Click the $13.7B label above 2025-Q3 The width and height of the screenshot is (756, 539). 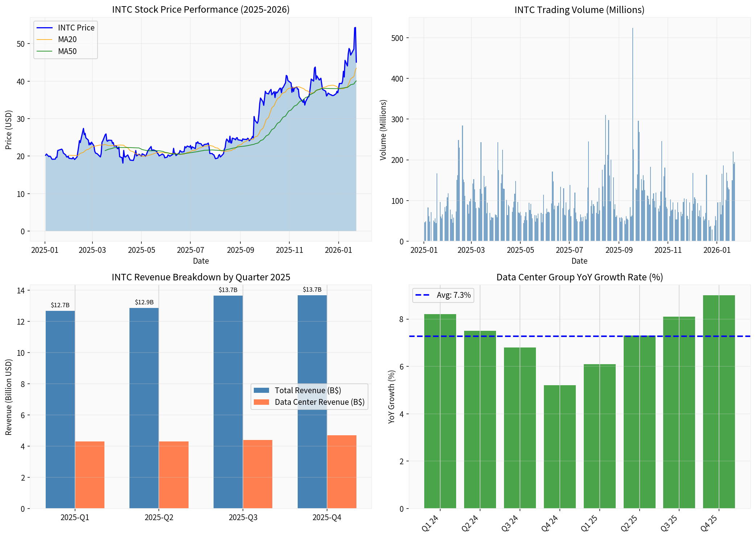pos(228,290)
